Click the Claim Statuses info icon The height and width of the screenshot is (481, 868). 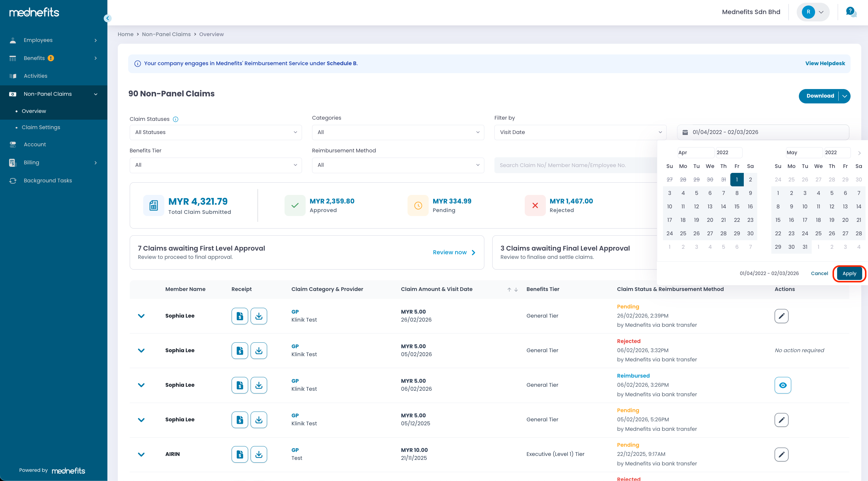176,119
